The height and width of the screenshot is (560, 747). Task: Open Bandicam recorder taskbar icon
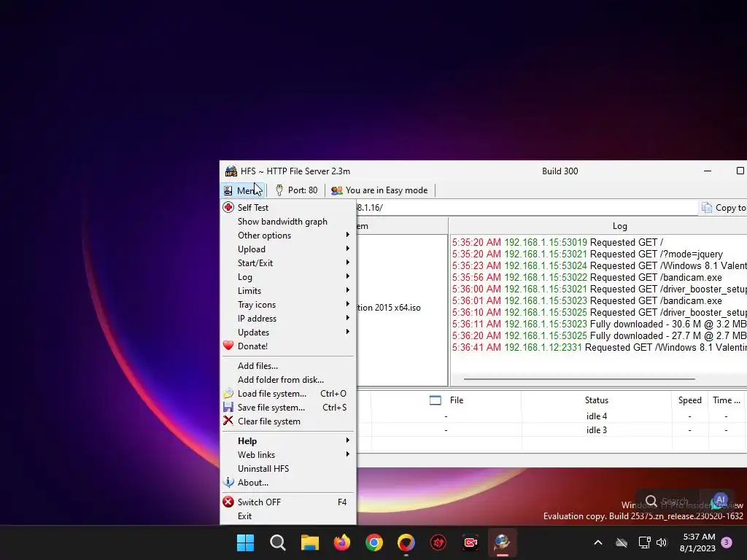tap(471, 542)
